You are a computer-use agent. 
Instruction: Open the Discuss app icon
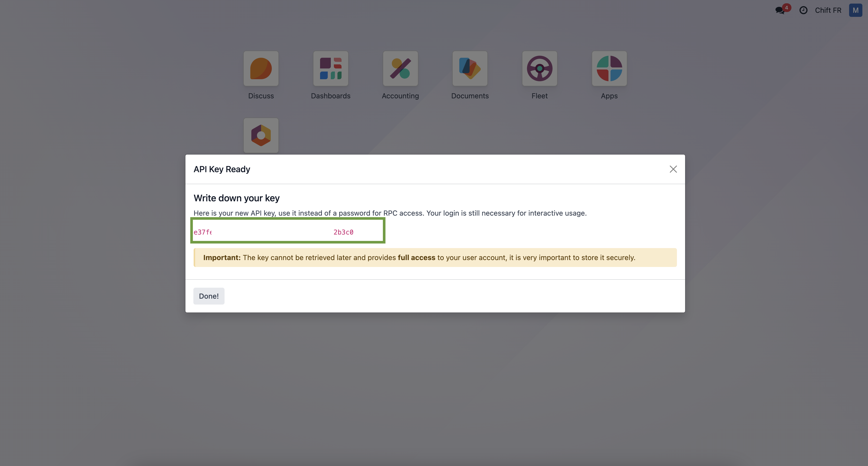tap(261, 68)
